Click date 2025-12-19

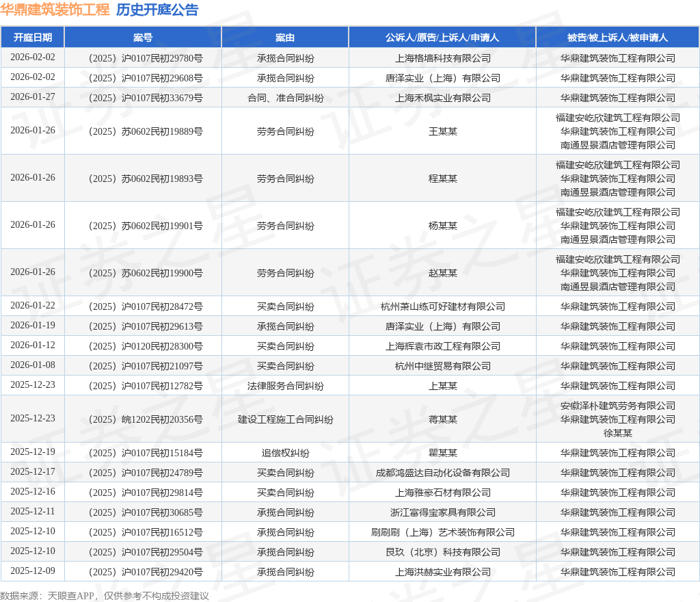(x=33, y=452)
